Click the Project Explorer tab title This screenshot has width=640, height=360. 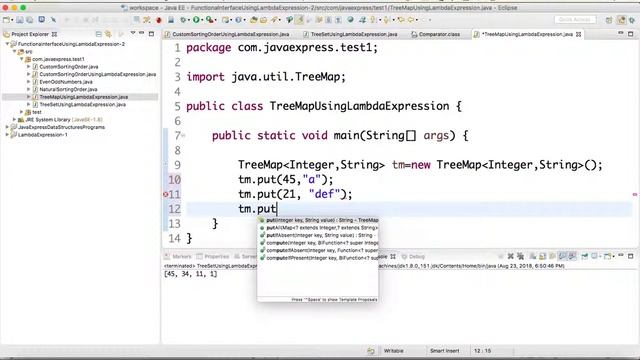[x=30, y=34]
